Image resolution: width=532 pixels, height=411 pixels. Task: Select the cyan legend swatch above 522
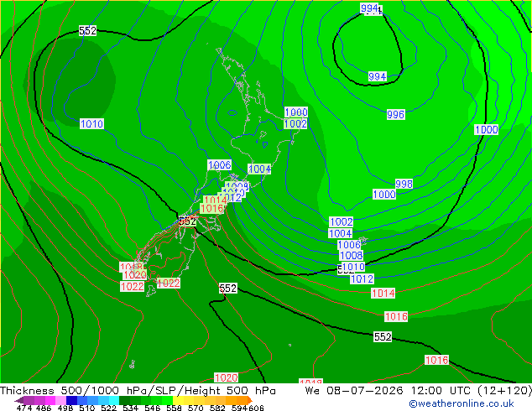pos(114,400)
